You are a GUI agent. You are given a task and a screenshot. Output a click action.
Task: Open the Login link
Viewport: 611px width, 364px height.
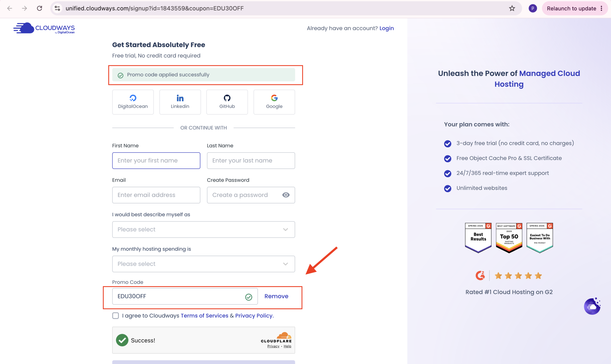387,28
